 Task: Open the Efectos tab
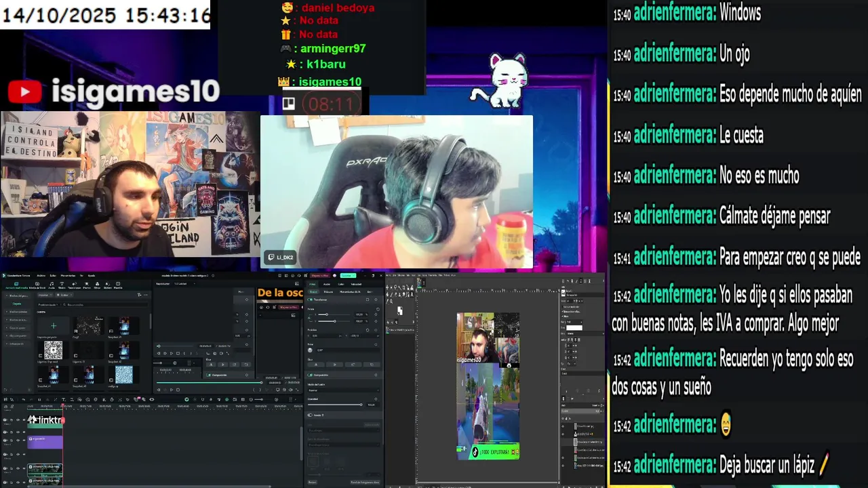tap(87, 285)
